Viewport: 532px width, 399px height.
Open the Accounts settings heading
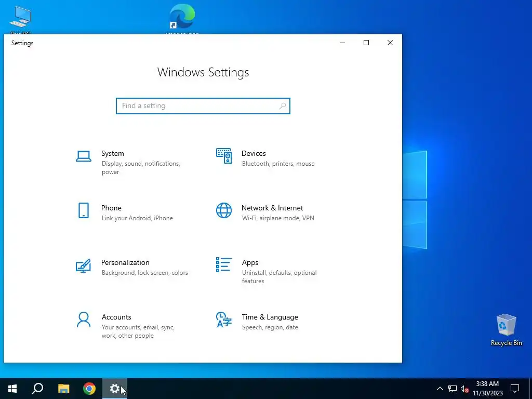coord(116,317)
